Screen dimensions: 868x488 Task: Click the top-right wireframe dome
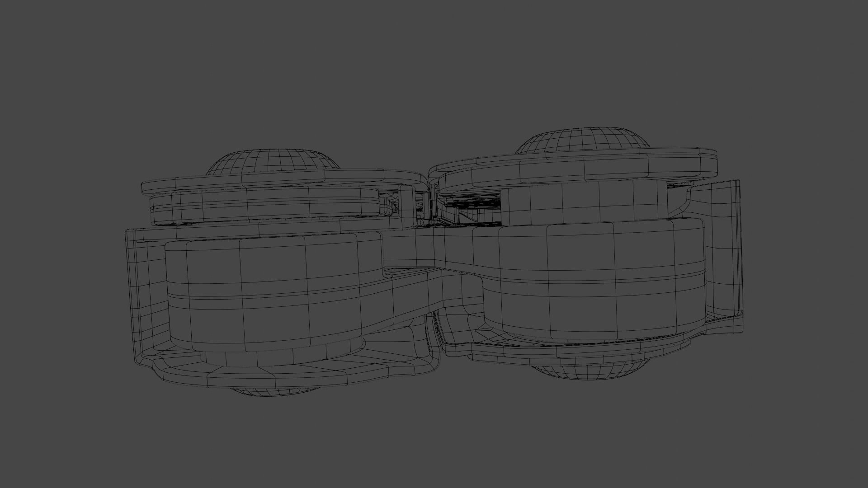click(x=582, y=139)
